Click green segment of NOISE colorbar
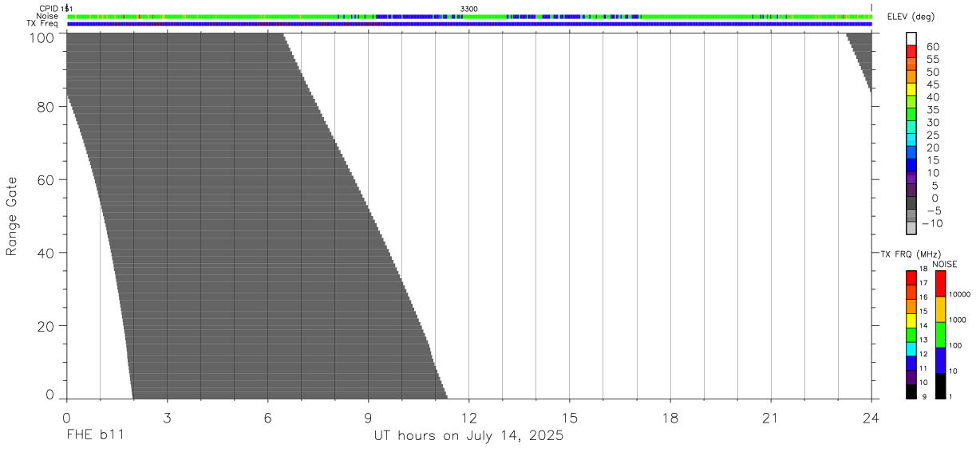This screenshot has width=980, height=452. 940,335
